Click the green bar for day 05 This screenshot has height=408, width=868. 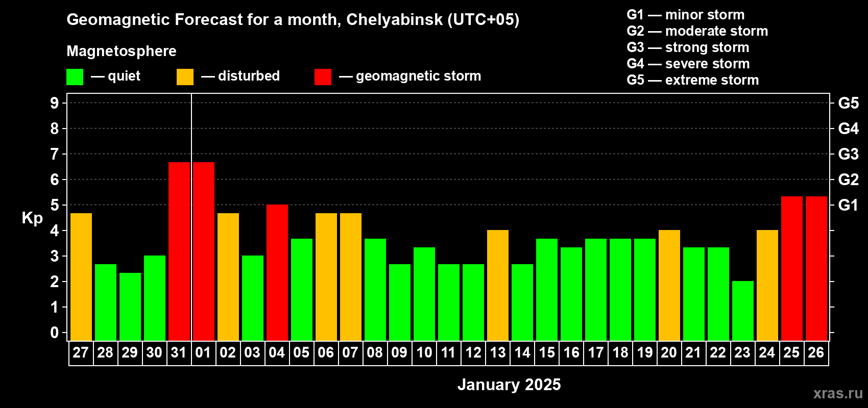pos(302,290)
